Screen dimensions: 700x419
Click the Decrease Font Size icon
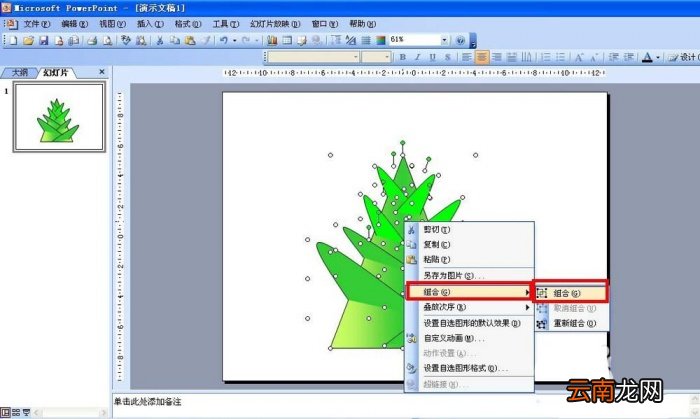(x=594, y=57)
